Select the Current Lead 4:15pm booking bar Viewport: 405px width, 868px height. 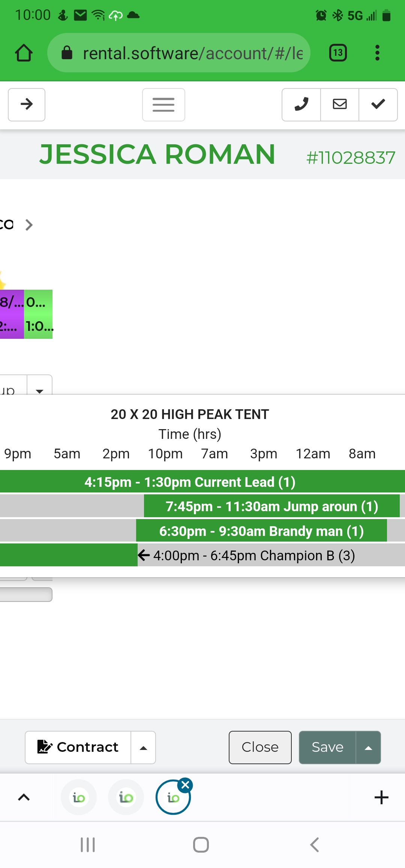click(190, 482)
